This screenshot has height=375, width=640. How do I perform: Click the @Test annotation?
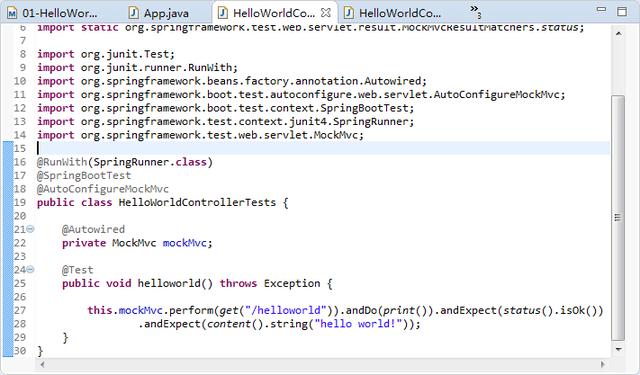[78, 270]
